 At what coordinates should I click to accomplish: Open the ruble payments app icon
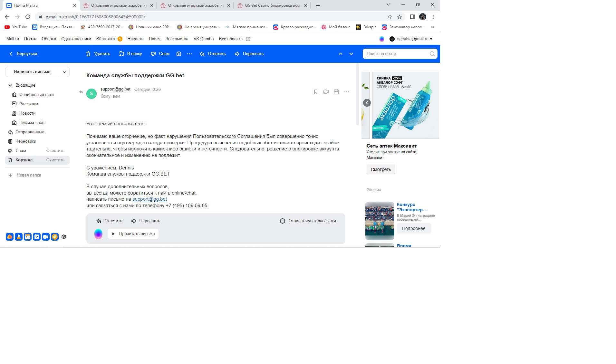55,237
